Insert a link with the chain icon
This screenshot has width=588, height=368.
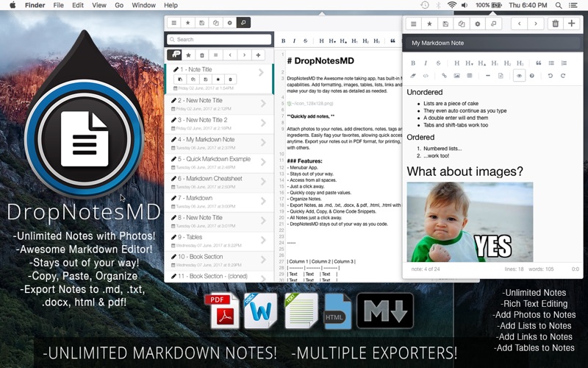[x=444, y=76]
